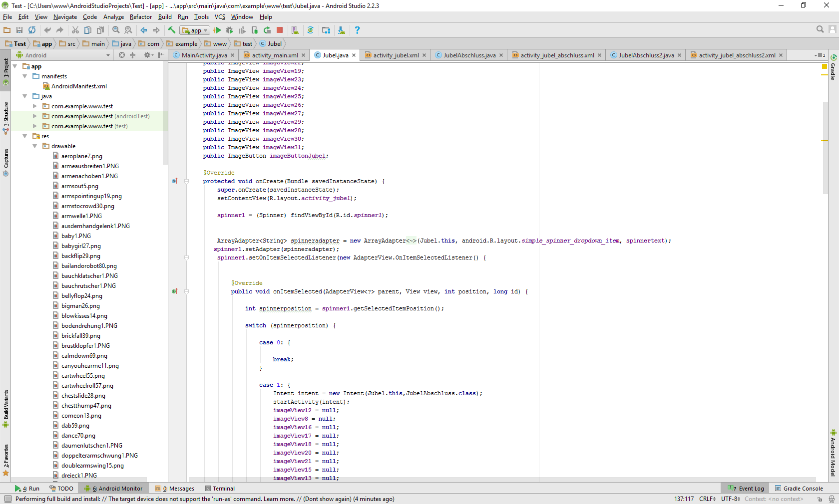
Task: Open the Refactor menu
Action: coord(140,17)
